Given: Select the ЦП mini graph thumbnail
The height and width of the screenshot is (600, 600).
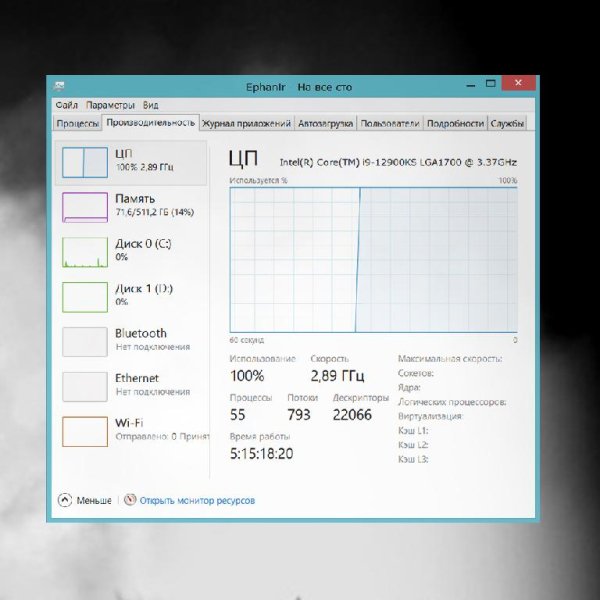Looking at the screenshot, I should pos(85,163).
